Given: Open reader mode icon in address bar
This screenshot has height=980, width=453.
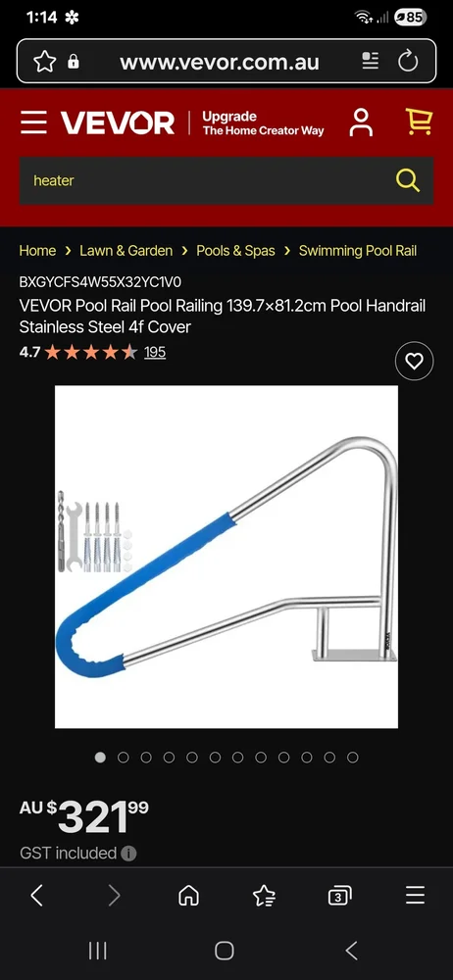Looking at the screenshot, I should [x=371, y=61].
